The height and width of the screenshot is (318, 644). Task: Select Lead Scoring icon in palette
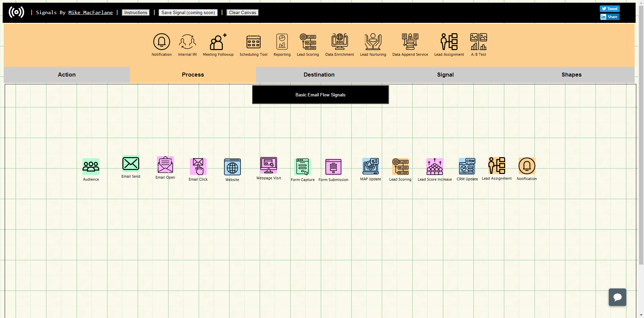pyautogui.click(x=308, y=42)
